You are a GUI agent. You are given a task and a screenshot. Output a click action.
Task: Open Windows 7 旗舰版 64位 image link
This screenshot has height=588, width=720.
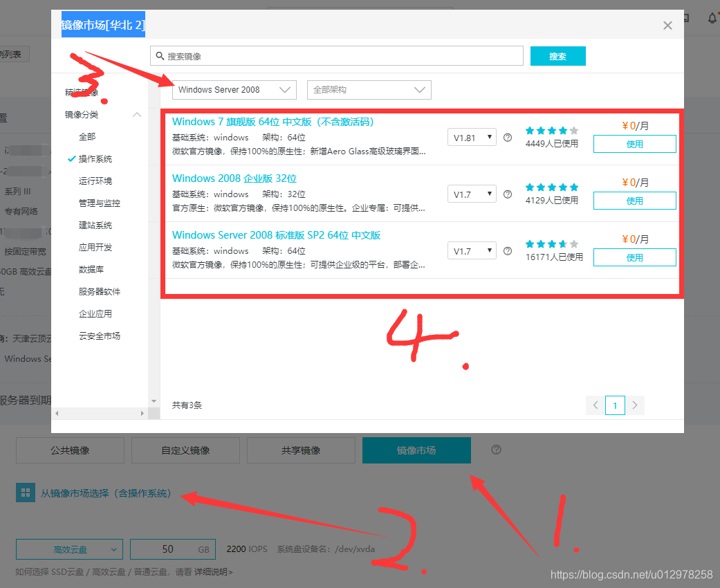pyautogui.click(x=273, y=122)
